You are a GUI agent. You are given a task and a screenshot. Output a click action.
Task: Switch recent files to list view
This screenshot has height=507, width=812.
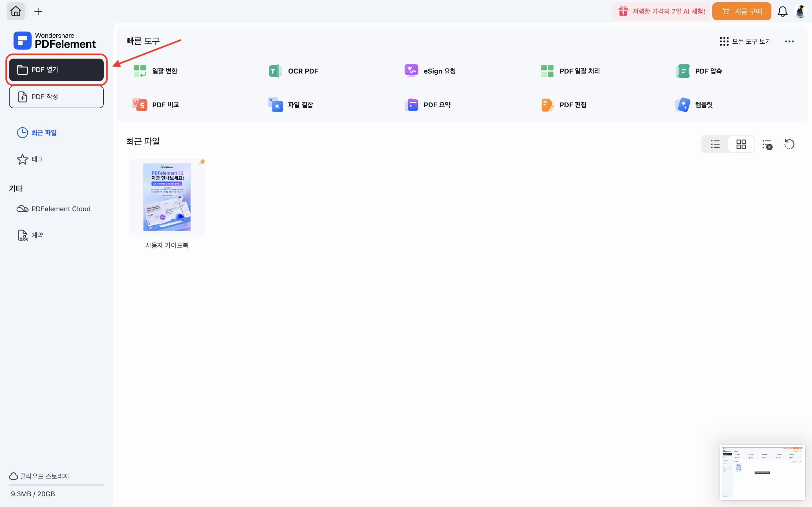click(x=715, y=144)
